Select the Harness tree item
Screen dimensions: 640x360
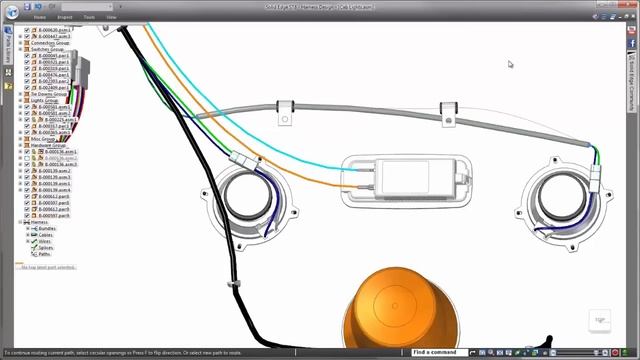click(39, 222)
